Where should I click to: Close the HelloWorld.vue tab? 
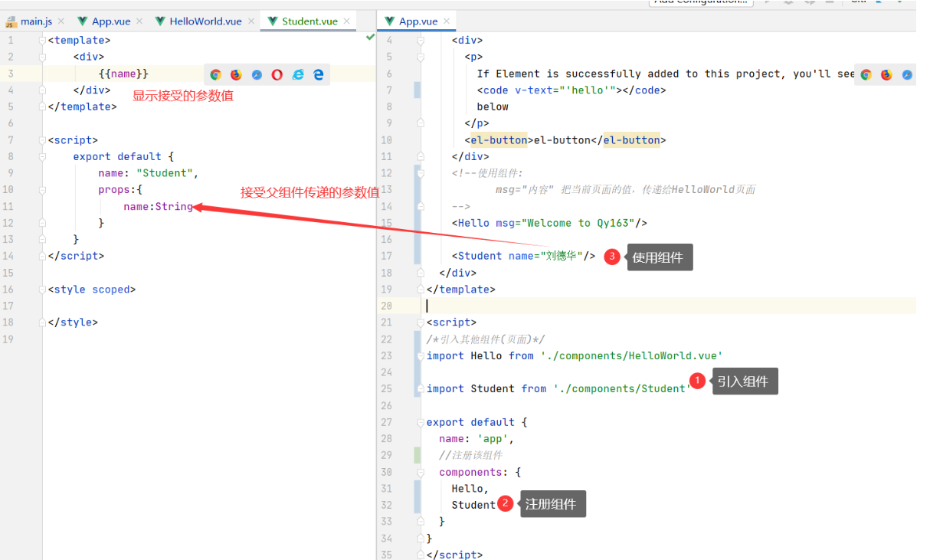251,21
